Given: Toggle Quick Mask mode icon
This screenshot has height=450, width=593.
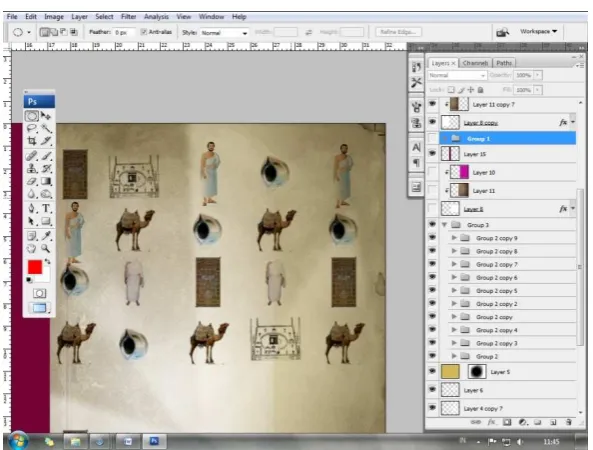Looking at the screenshot, I should pyautogui.click(x=39, y=293).
